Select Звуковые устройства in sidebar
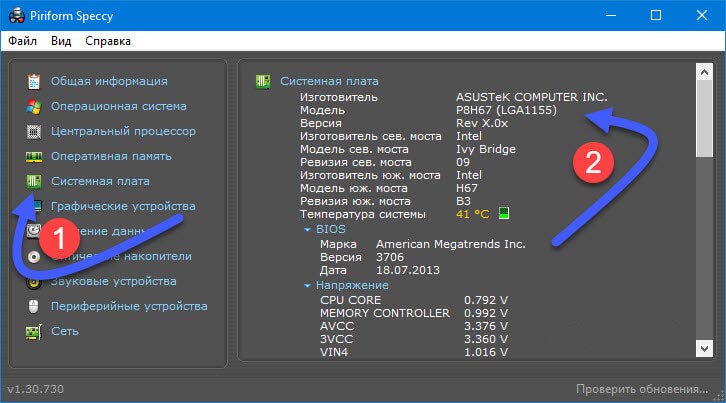The image size is (726, 403). [x=113, y=281]
